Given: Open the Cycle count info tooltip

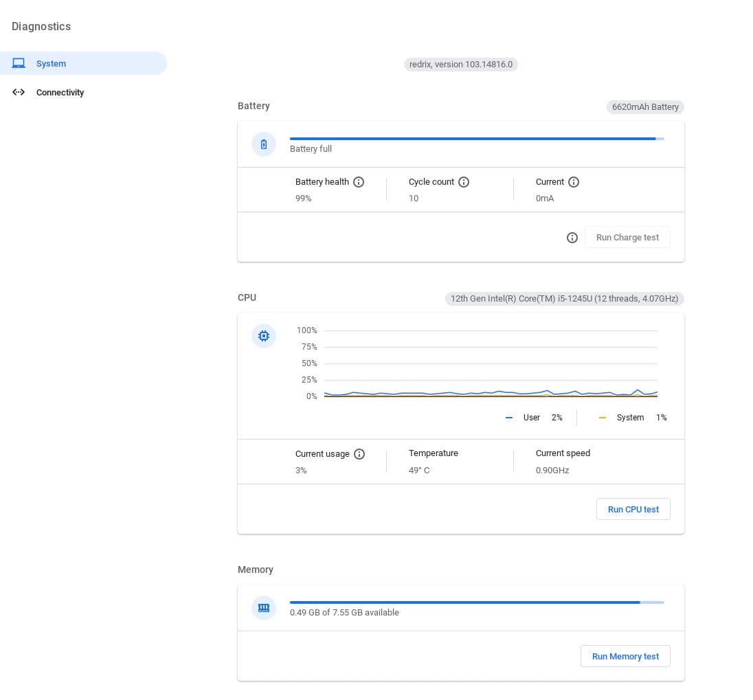Looking at the screenshot, I should point(464,182).
